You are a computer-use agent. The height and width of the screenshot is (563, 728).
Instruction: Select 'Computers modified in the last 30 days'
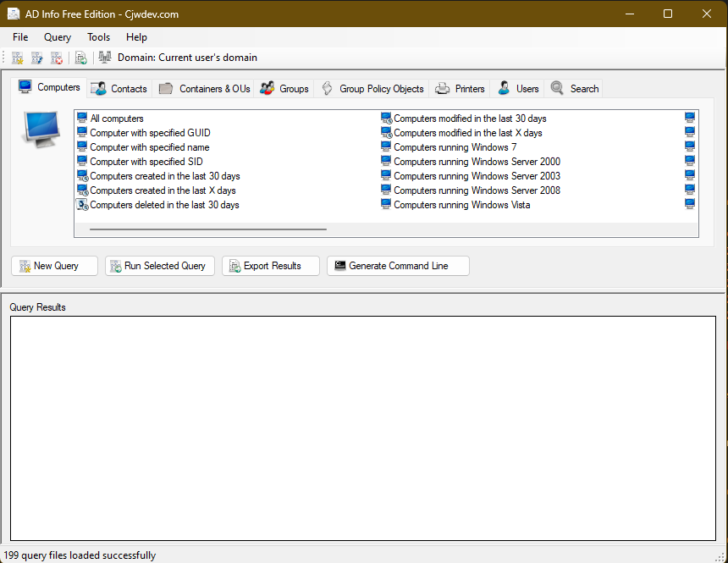tap(464, 119)
